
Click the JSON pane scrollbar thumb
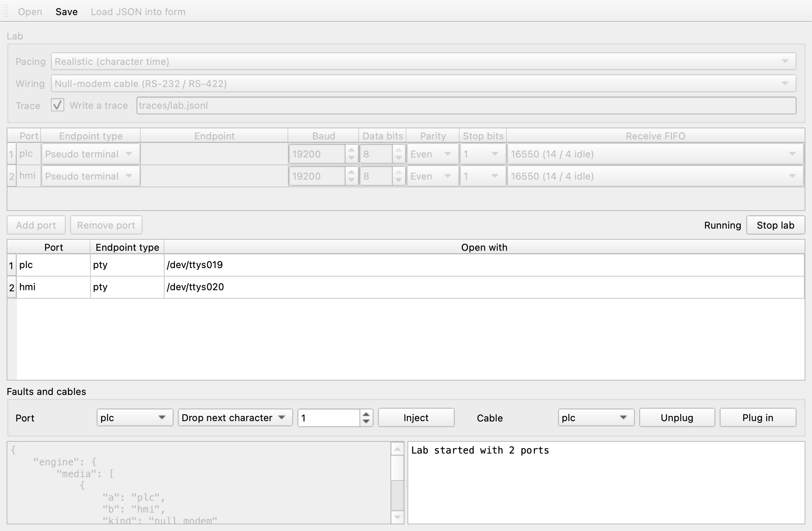coord(398,468)
